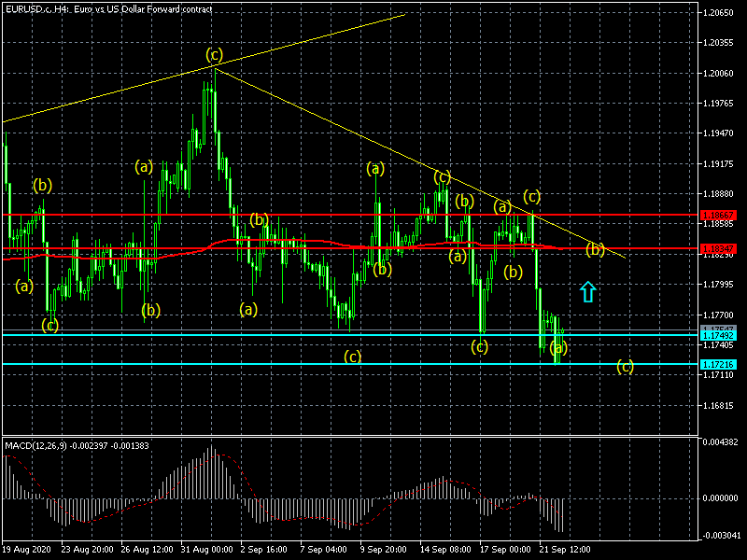Click the 1.20650 price scale label
The image size is (747, 560).
click(721, 13)
